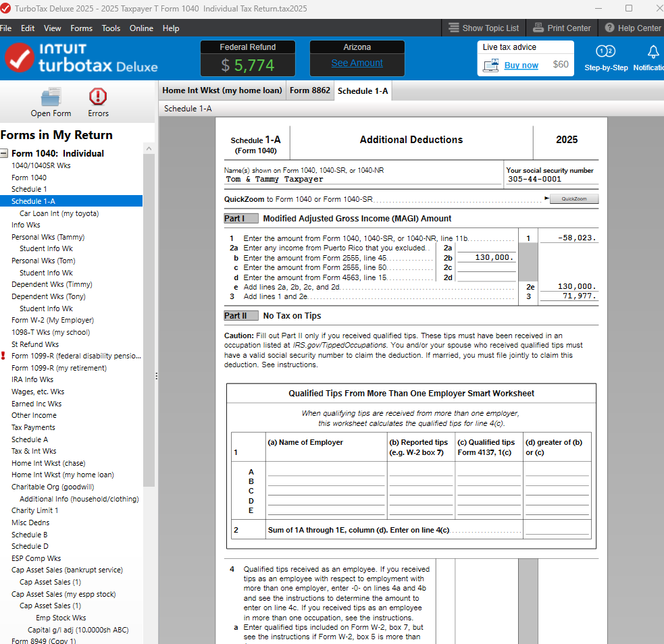The width and height of the screenshot is (664, 644).
Task: Open Dependent Wks (Tony)
Action: click(48, 296)
